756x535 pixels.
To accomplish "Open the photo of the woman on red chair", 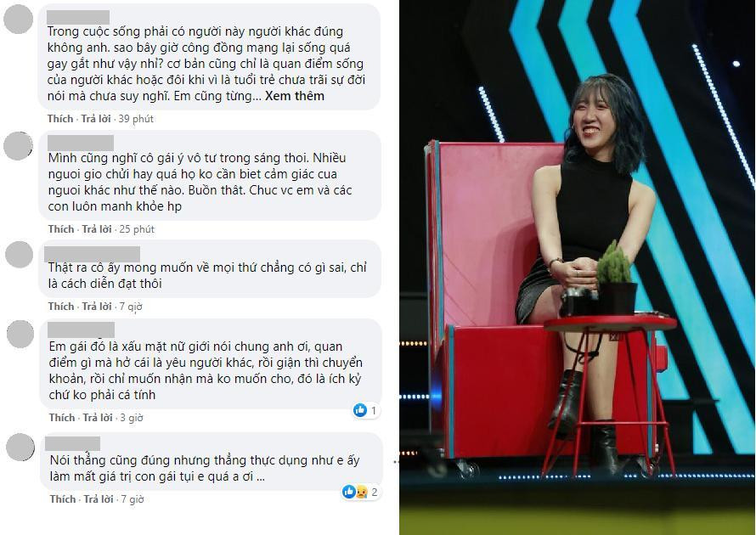I will [577, 267].
